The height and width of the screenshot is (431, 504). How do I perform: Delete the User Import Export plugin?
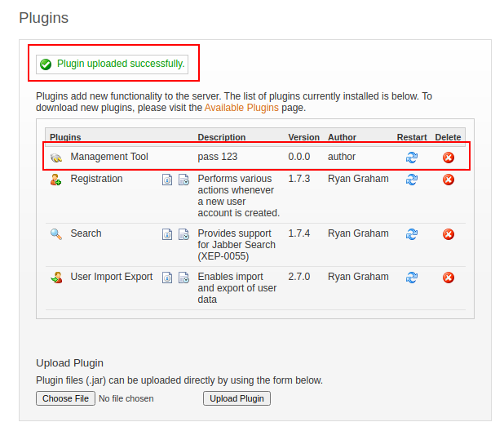tap(448, 278)
